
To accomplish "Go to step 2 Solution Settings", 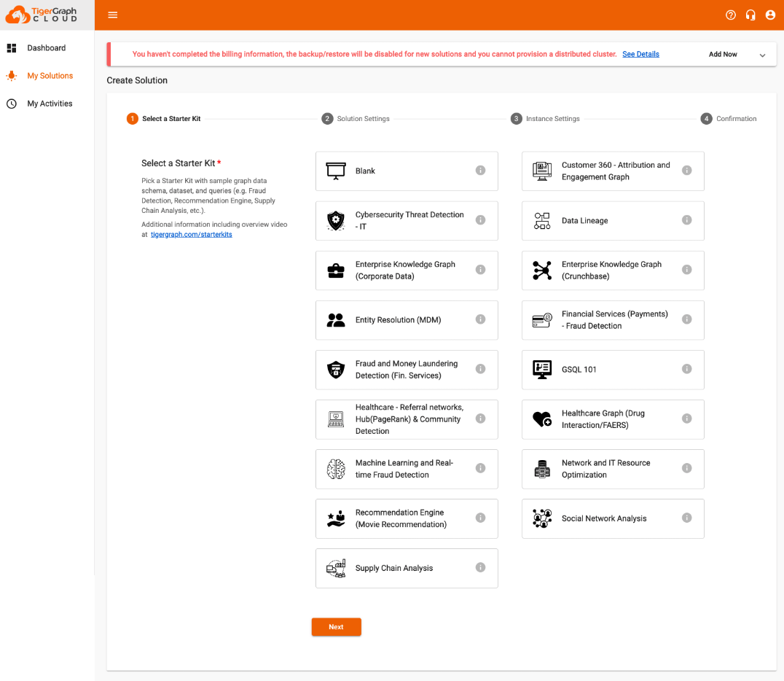I will pyautogui.click(x=356, y=119).
